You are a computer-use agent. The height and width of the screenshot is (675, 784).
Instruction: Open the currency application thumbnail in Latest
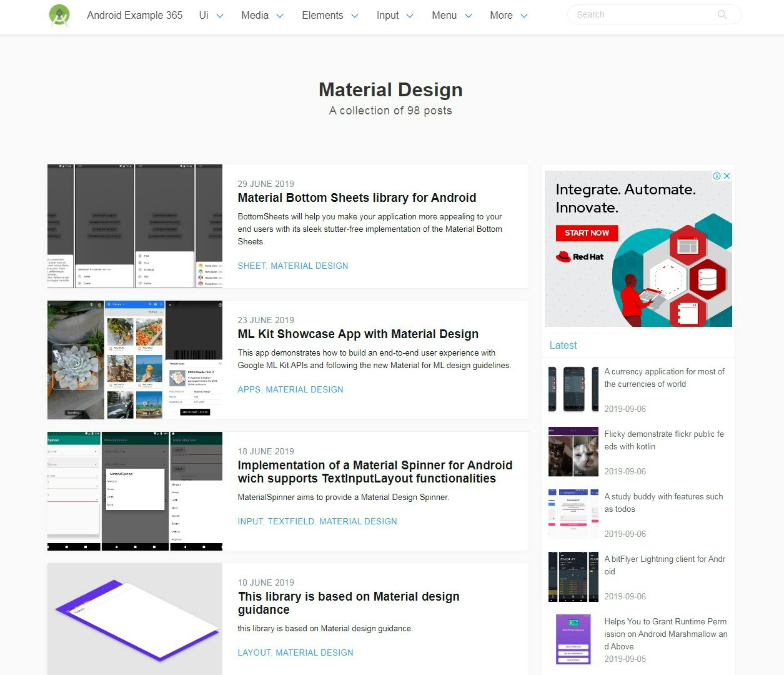tap(572, 389)
